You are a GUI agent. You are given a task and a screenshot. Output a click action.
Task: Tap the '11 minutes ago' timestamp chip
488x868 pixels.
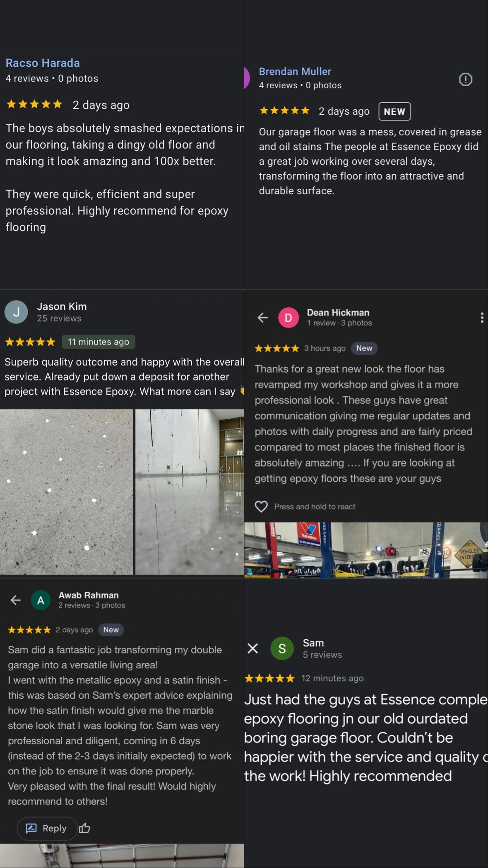coord(99,342)
